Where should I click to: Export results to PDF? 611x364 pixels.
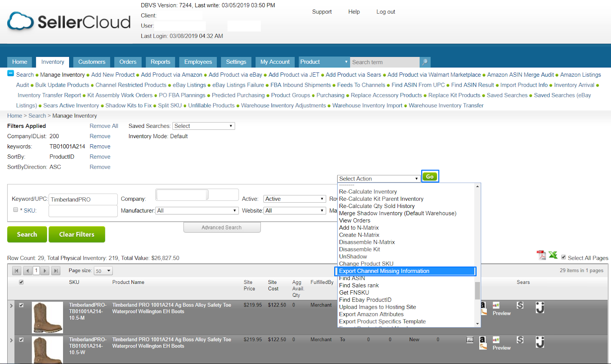coord(541,255)
